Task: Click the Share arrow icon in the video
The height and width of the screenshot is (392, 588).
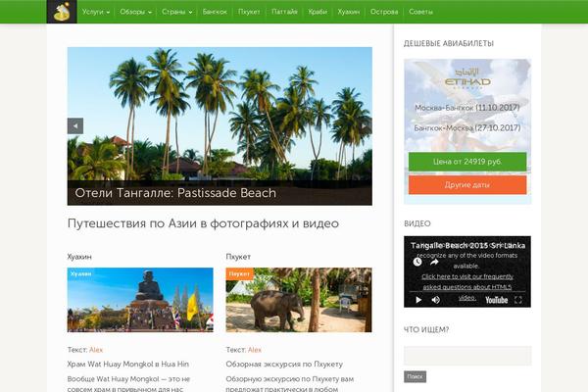Action: [434, 262]
